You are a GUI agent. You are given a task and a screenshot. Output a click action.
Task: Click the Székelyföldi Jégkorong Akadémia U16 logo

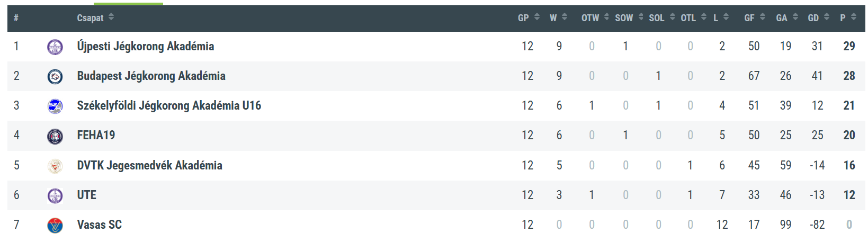(x=55, y=106)
